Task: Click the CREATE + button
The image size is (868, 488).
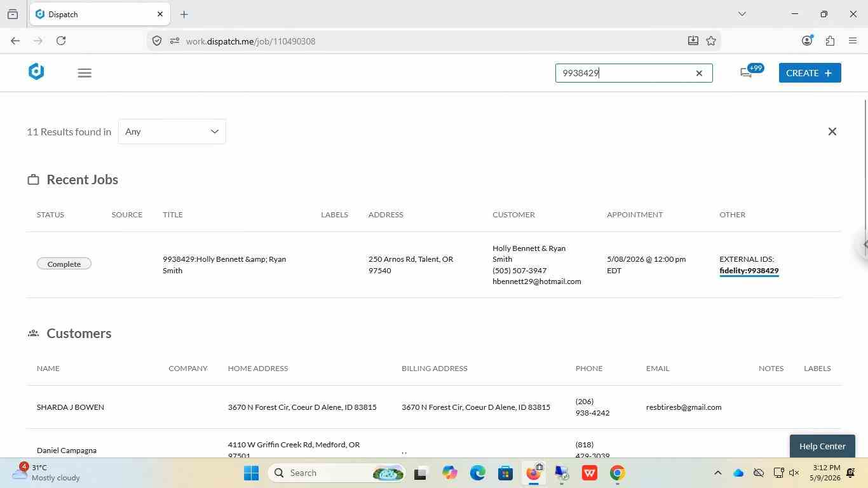Action: point(810,73)
